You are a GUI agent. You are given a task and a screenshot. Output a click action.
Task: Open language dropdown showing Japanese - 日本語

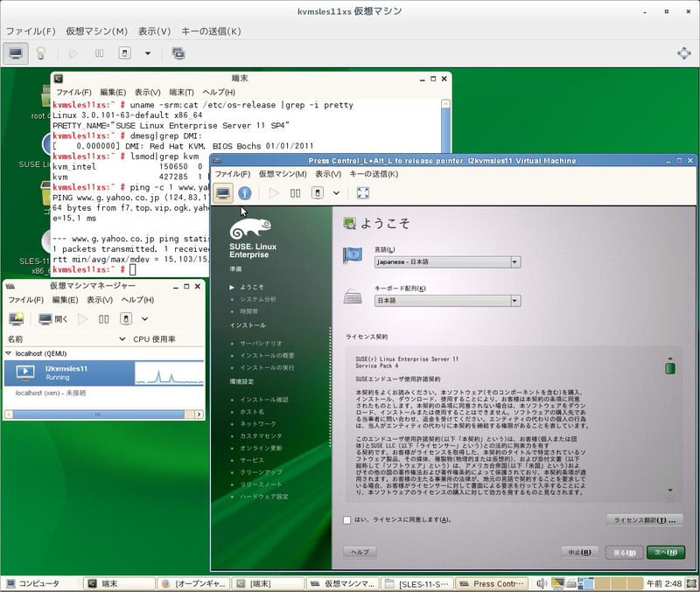point(447,261)
